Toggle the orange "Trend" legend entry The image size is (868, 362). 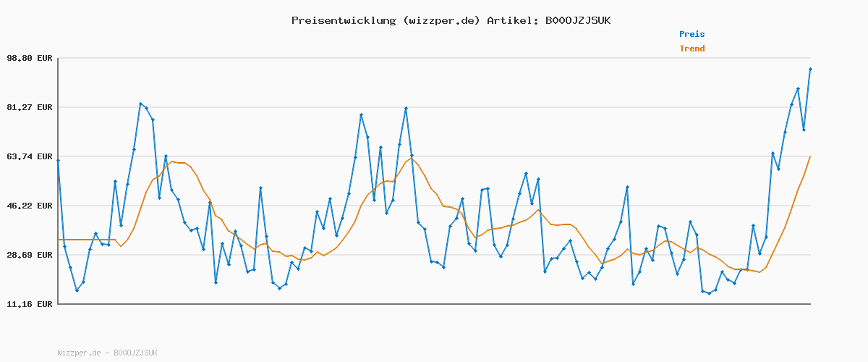692,49
